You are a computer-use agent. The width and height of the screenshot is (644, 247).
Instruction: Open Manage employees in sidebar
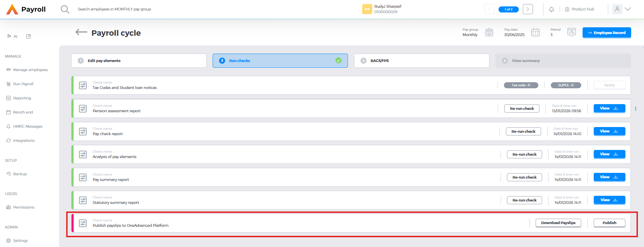(27, 70)
